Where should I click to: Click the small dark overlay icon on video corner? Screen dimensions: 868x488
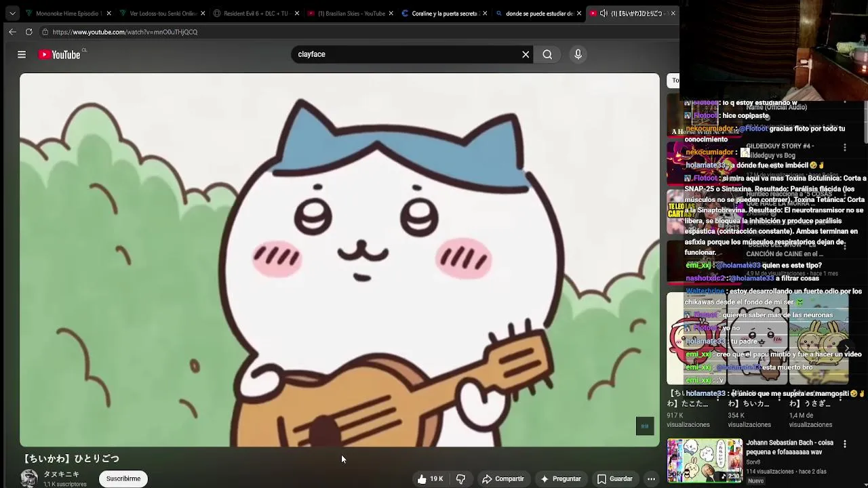pos(644,426)
